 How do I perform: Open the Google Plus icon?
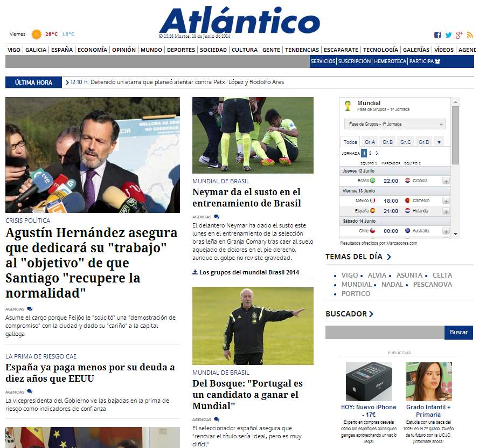[x=459, y=35]
